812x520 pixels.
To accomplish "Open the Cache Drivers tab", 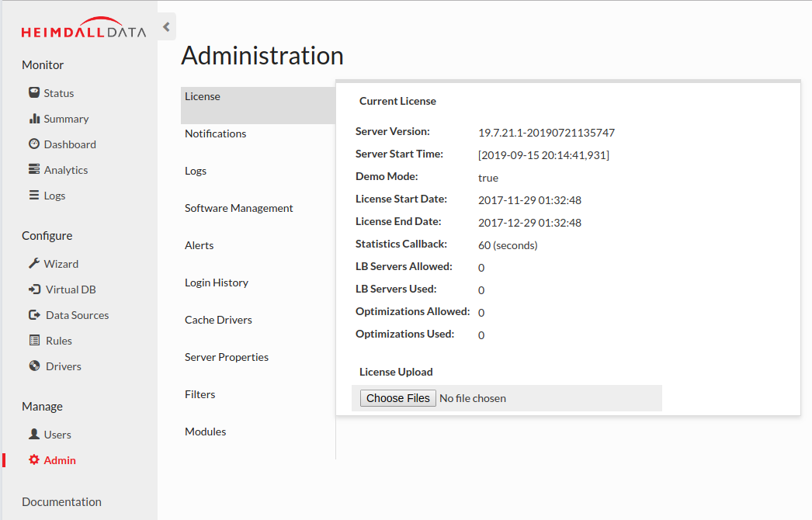I will 218,320.
